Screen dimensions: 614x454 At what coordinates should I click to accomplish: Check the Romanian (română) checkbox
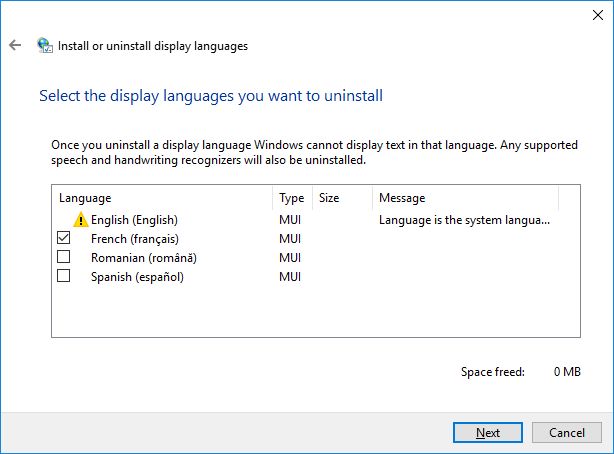[63, 257]
